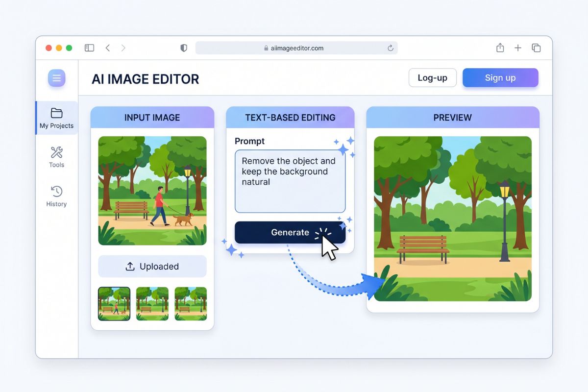Screen dimensions: 588x392
Task: Click inside the Prompt text box
Action: coord(290,181)
